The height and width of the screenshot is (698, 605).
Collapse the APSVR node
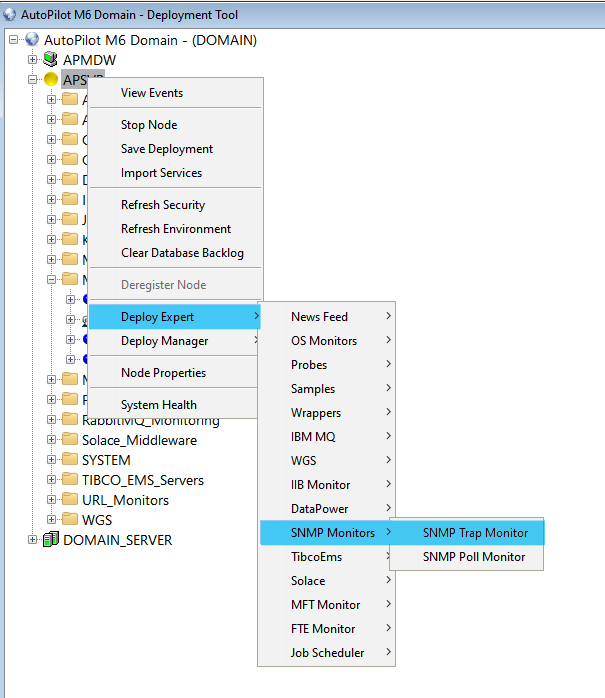click(32, 79)
